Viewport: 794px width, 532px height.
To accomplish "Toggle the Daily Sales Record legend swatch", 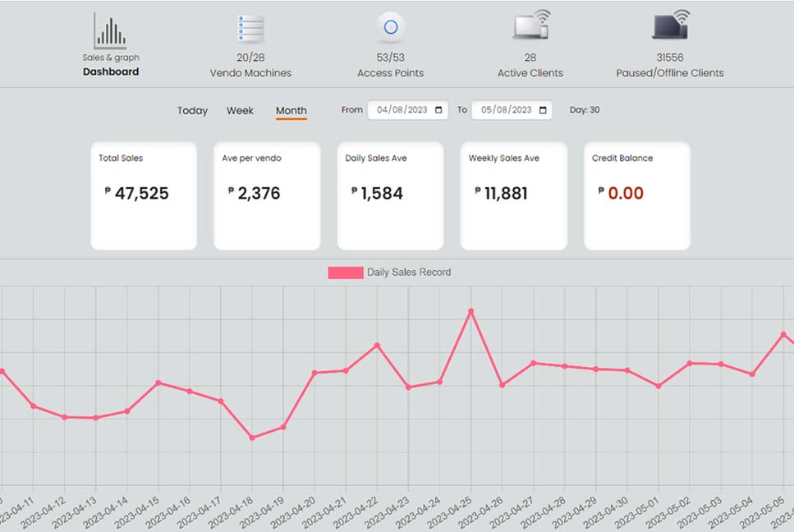I will coord(346,273).
